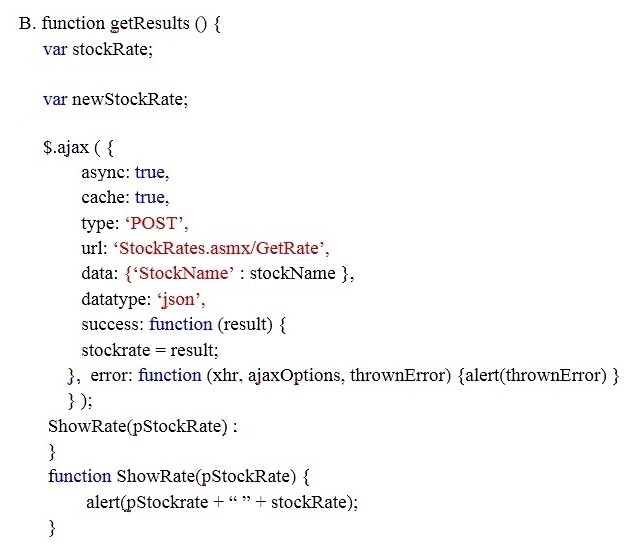Click the error: function keyword

click(146, 375)
